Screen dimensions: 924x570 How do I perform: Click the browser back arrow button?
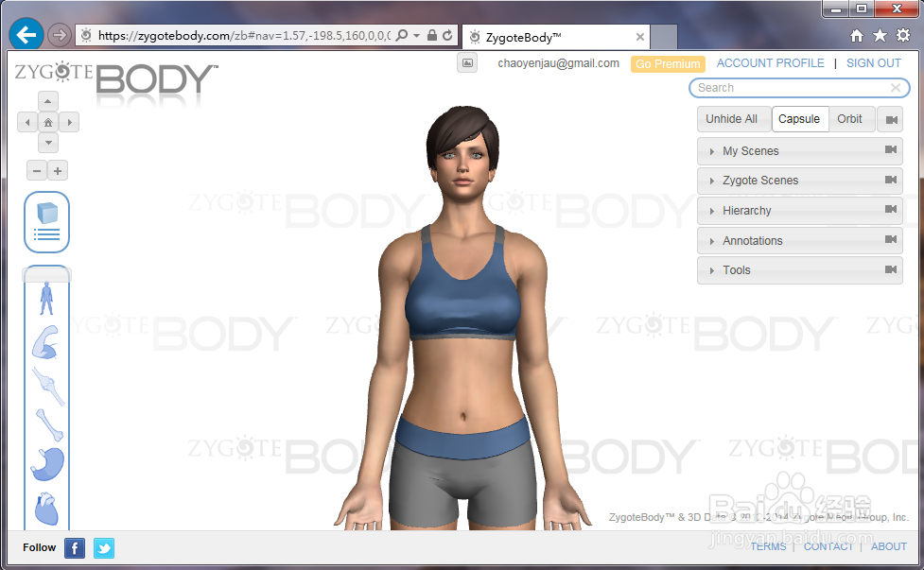coord(26,35)
